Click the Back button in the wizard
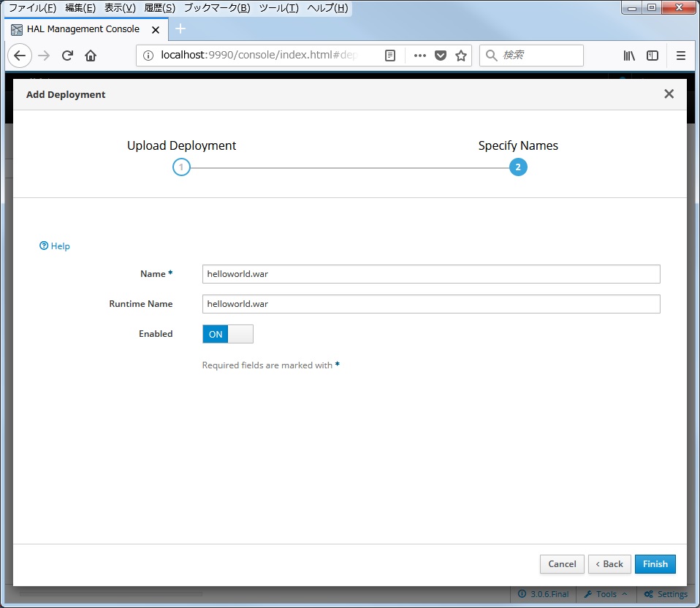The width and height of the screenshot is (700, 608). pyautogui.click(x=609, y=563)
